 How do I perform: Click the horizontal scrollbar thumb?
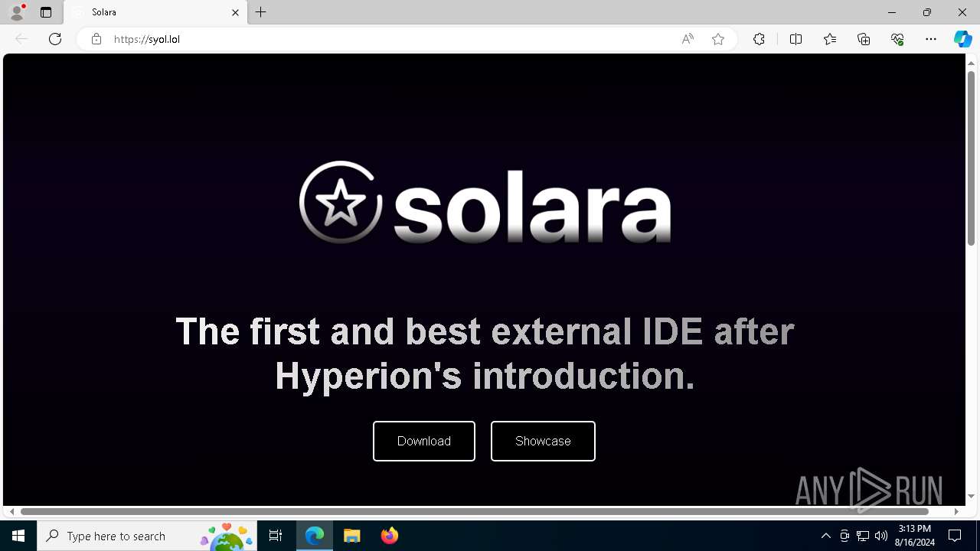point(475,511)
